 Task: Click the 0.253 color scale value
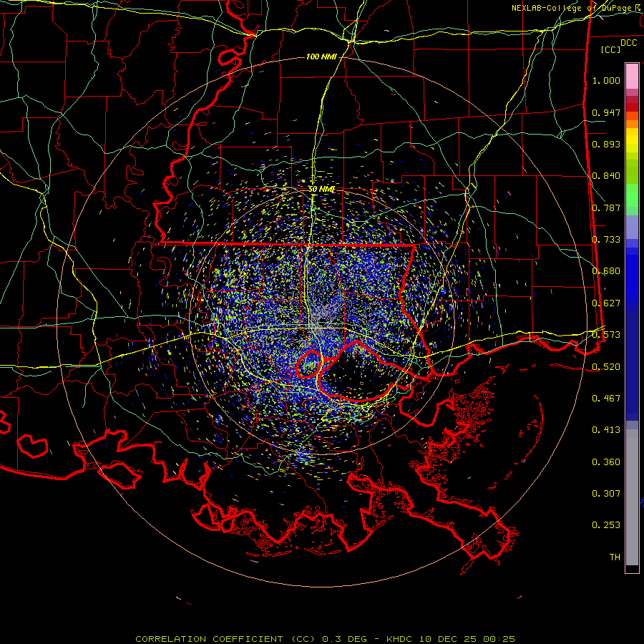(x=606, y=525)
